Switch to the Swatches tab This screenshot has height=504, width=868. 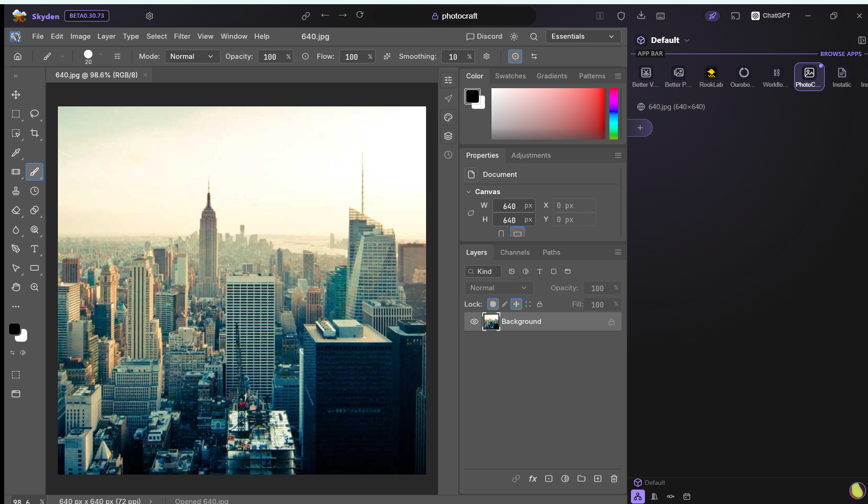coord(510,76)
